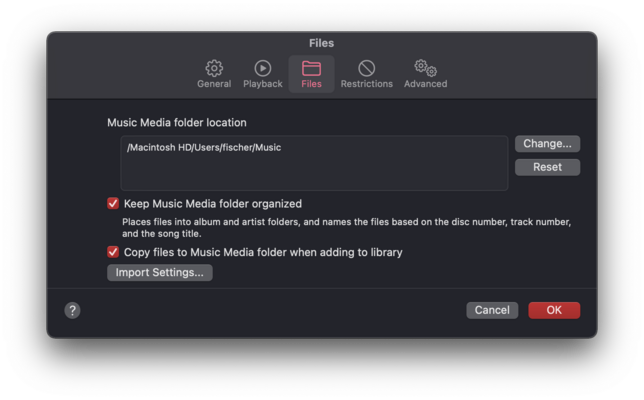Go to the Advanced tab label
Viewport: 644px width, 400px height.
pos(426,84)
